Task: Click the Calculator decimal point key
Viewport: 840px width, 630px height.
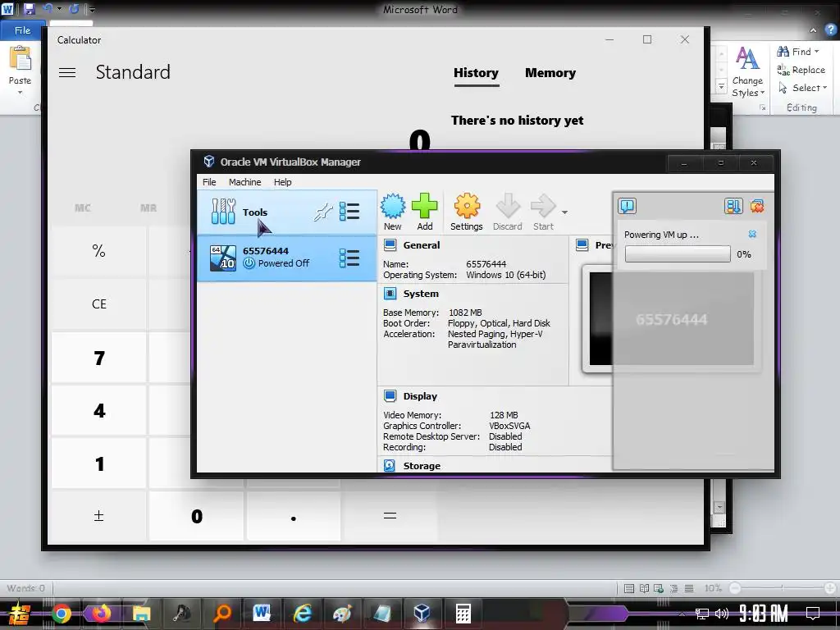Action: (x=293, y=517)
